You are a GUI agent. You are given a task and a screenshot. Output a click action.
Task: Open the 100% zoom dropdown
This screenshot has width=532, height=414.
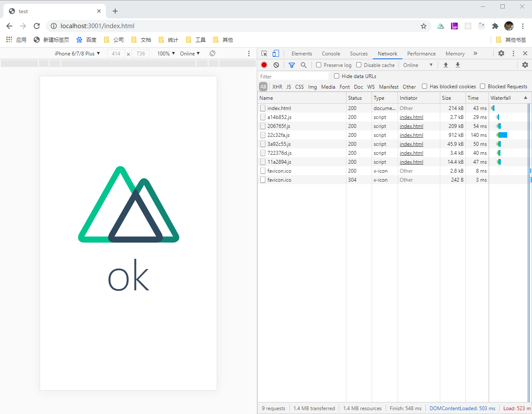[x=166, y=53]
